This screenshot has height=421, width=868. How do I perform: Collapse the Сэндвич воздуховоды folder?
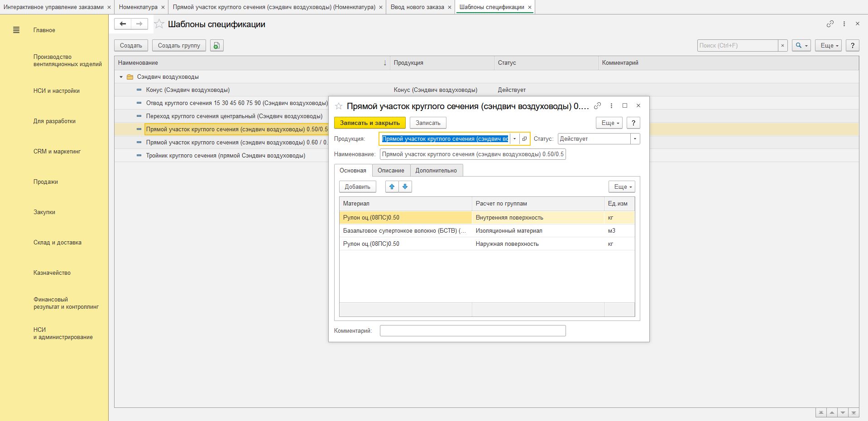tap(121, 77)
